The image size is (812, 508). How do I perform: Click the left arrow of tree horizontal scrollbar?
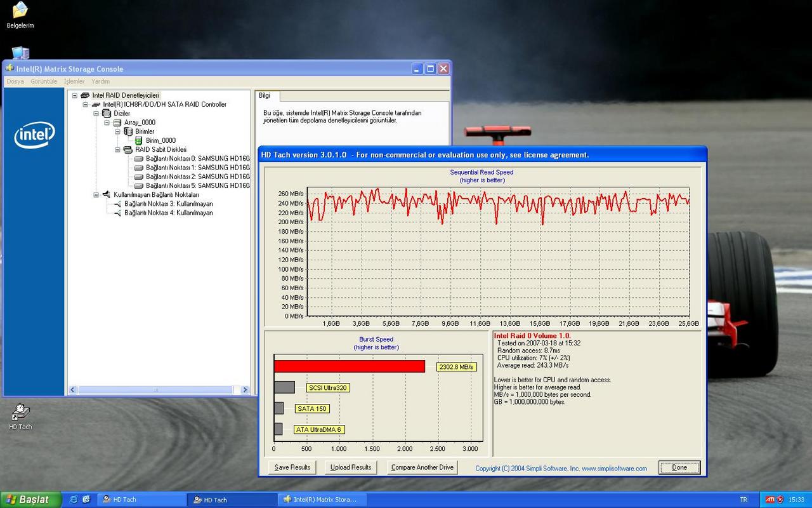[72, 391]
